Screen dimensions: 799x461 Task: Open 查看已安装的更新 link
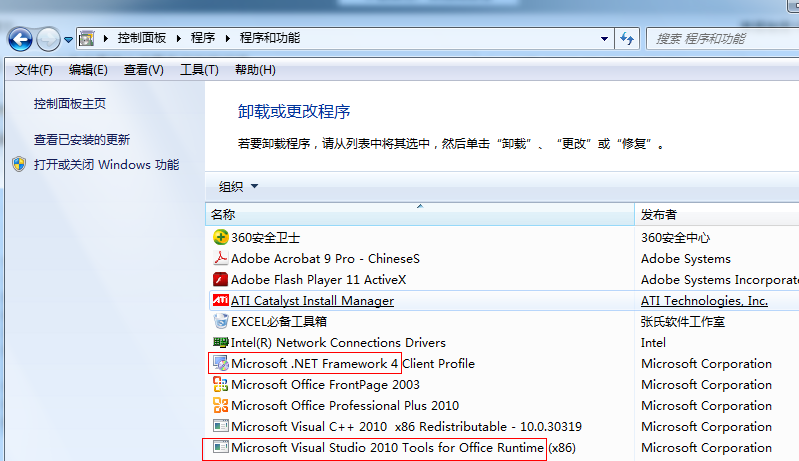pyautogui.click(x=82, y=140)
